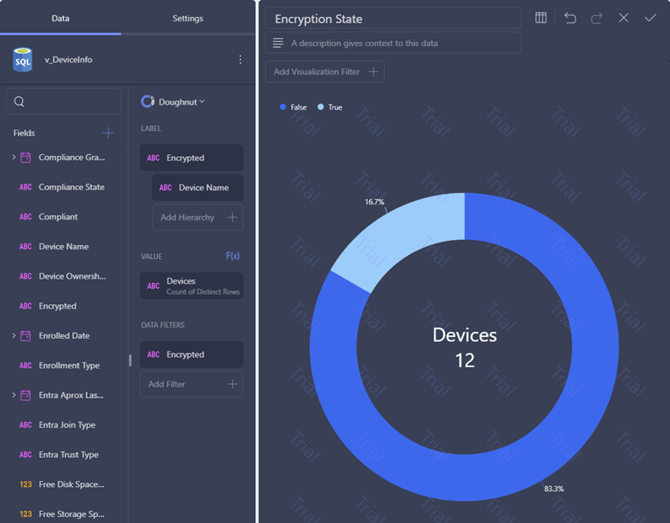Click the Add Hierarchy button
This screenshot has height=523, width=670.
(x=198, y=217)
